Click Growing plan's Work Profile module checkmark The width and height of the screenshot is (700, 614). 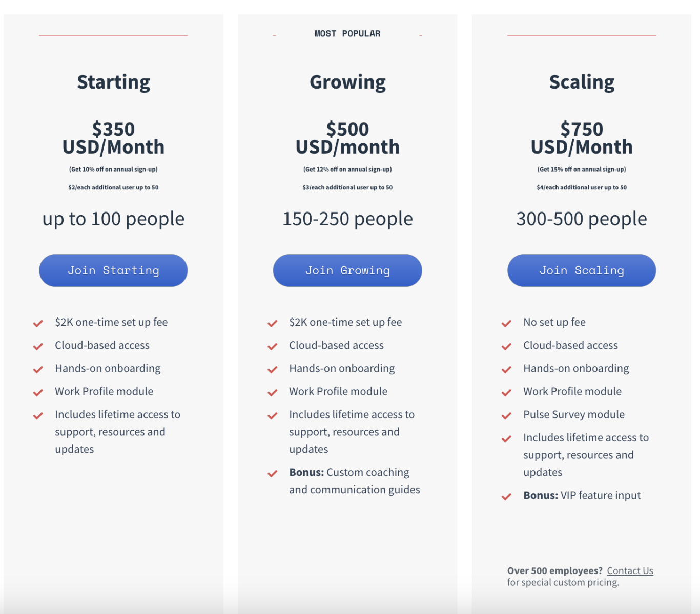click(x=272, y=392)
